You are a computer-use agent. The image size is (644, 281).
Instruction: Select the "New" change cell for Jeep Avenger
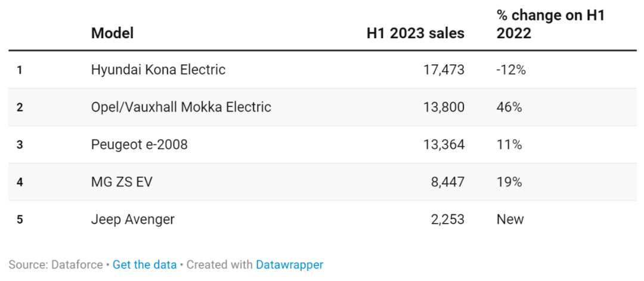(x=510, y=220)
